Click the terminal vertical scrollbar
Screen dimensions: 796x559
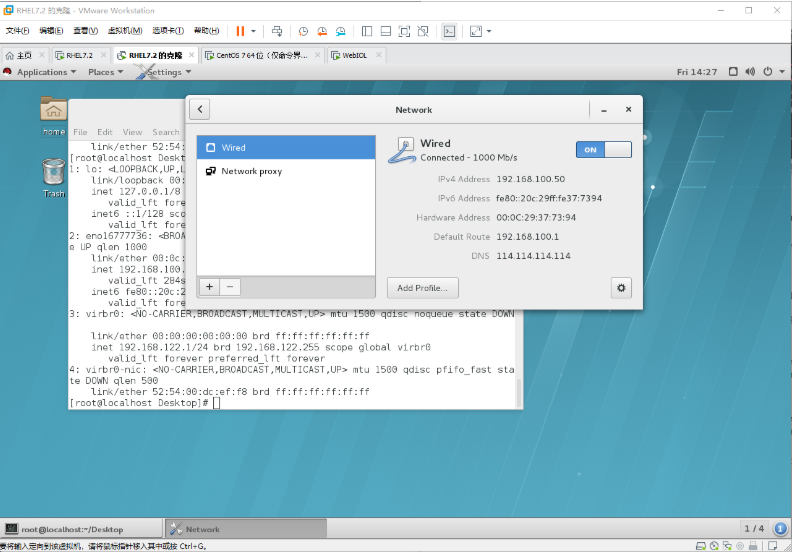[519, 392]
